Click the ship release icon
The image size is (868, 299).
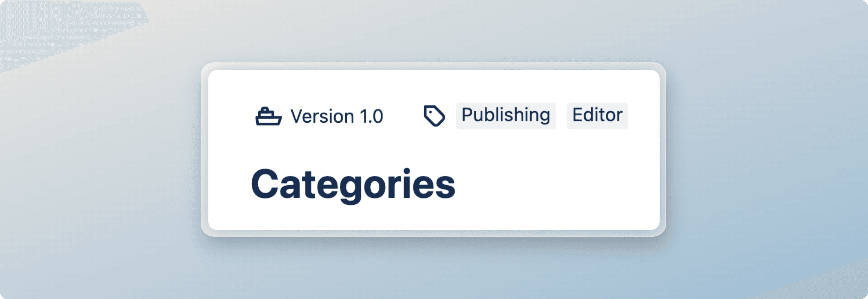click(x=269, y=116)
